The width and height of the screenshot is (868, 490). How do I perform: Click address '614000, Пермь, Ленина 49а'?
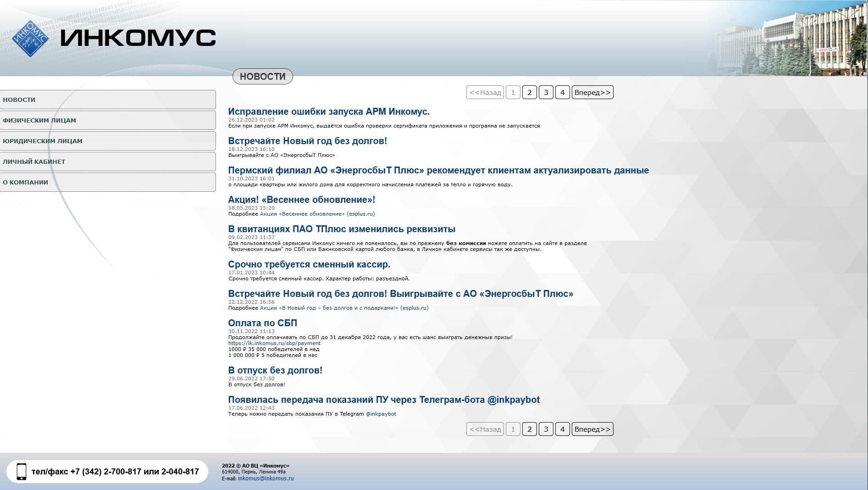254,472
